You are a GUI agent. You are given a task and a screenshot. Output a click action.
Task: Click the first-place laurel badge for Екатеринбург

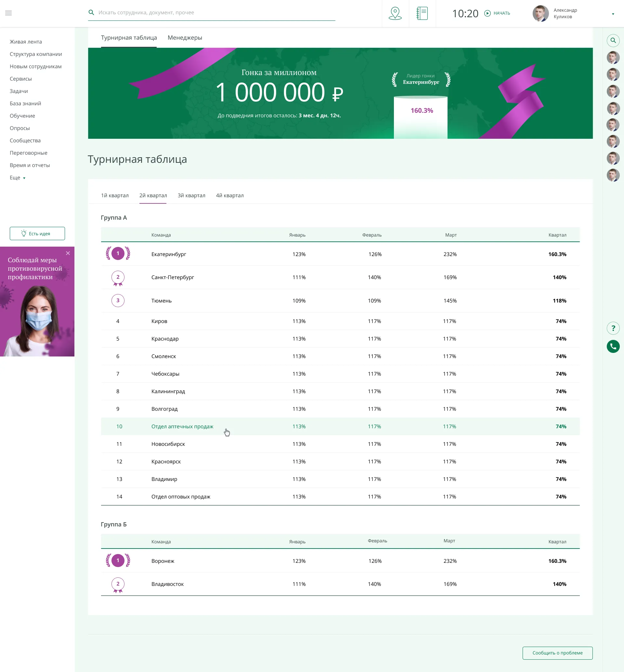(118, 253)
